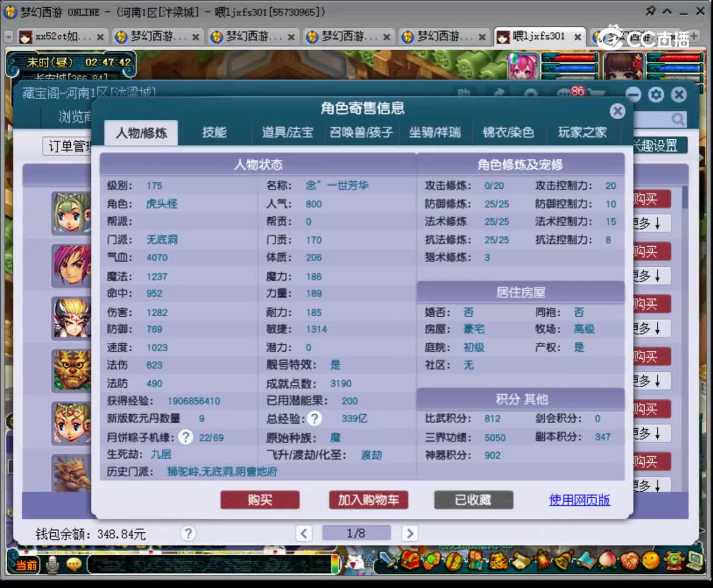Open the 使用网页版 link
The width and height of the screenshot is (713, 588).
pyautogui.click(x=579, y=500)
